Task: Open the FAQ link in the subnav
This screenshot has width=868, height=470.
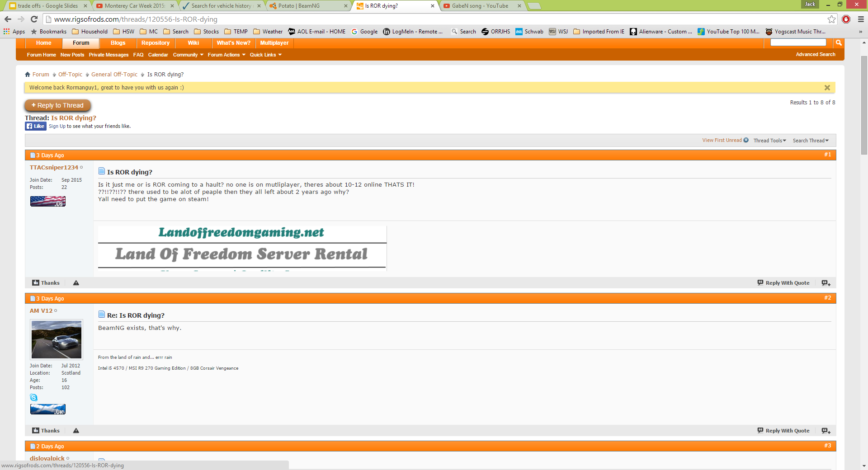Action: tap(138, 55)
